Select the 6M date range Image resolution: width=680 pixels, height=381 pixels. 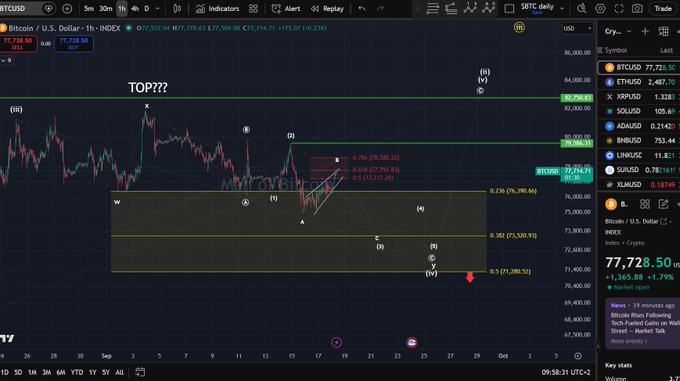point(61,372)
